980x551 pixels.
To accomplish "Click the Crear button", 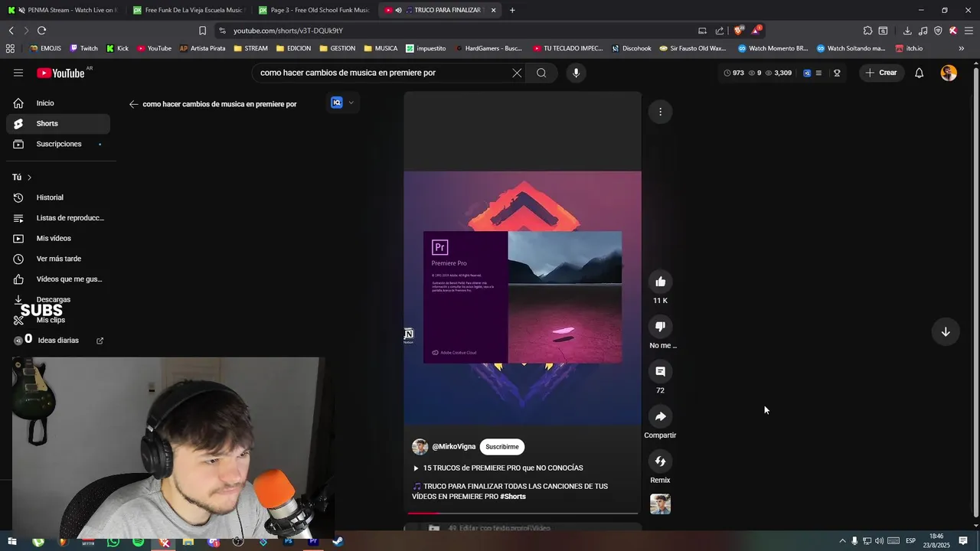I will (880, 73).
